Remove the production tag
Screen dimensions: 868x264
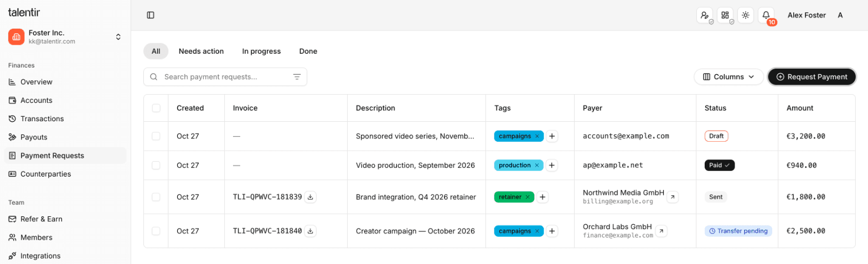pos(537,165)
